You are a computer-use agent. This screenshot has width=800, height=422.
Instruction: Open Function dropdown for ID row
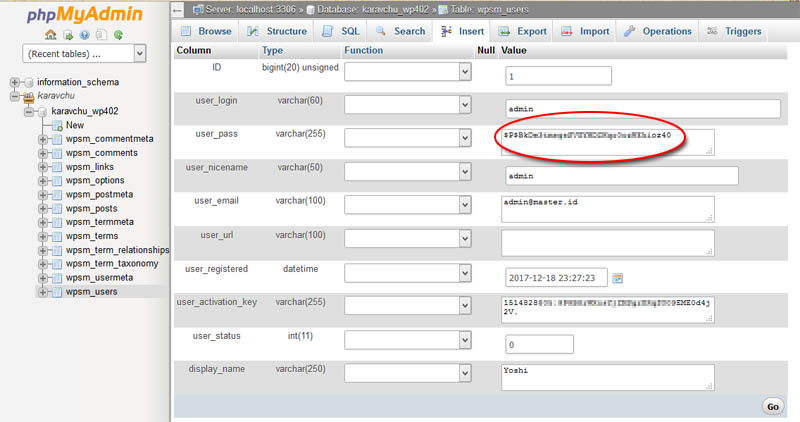(408, 71)
